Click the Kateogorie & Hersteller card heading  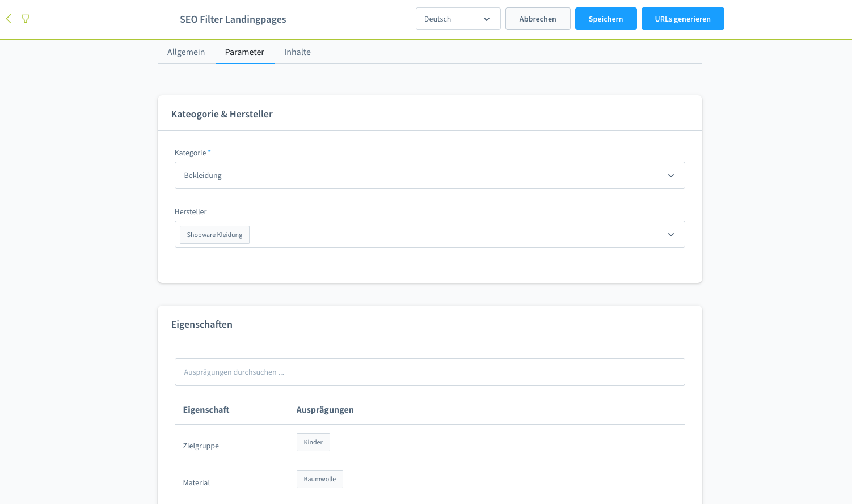click(222, 114)
